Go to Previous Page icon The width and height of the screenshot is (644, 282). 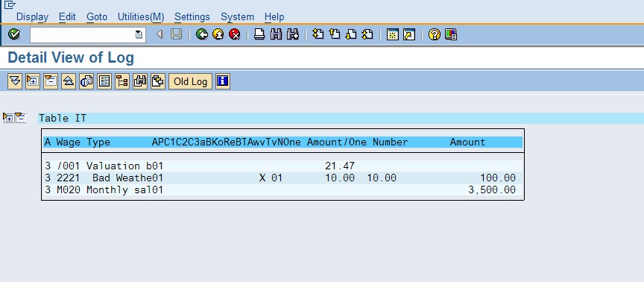pyautogui.click(x=335, y=34)
